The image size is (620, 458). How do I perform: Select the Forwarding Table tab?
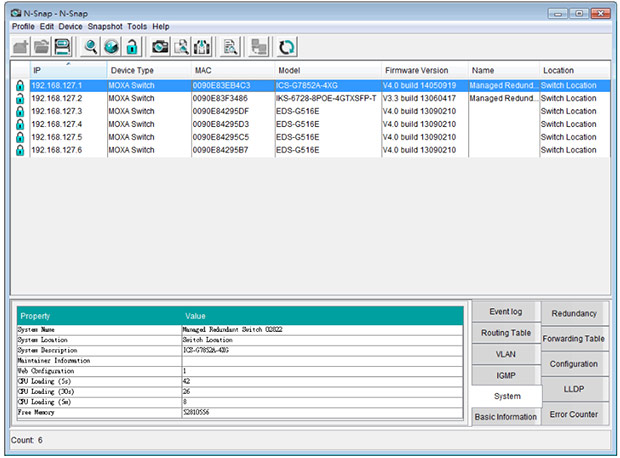(x=574, y=339)
